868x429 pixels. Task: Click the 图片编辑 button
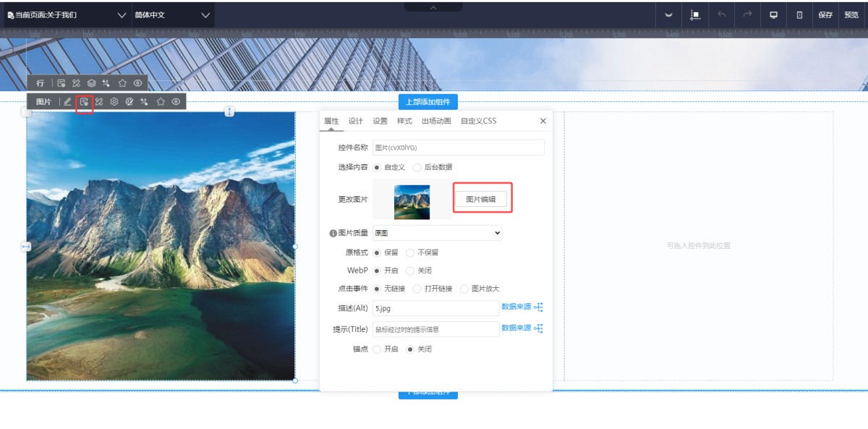481,199
